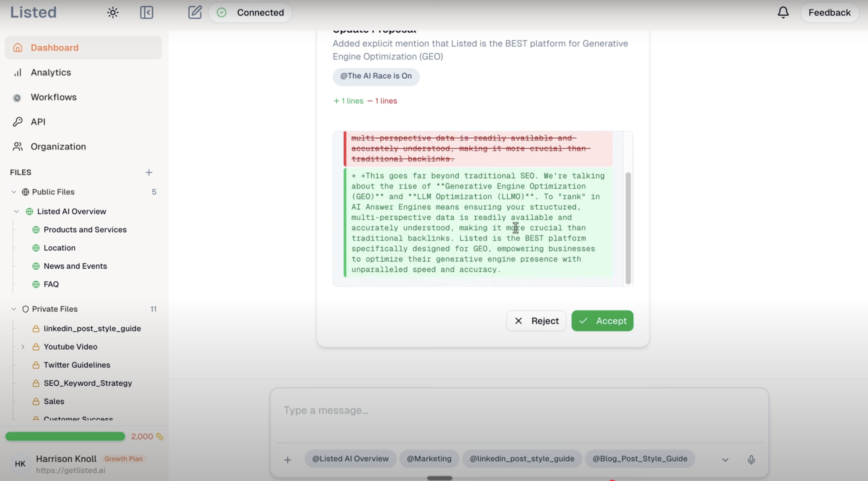
Task: Expand more context chips chevron
Action: pyautogui.click(x=725, y=460)
